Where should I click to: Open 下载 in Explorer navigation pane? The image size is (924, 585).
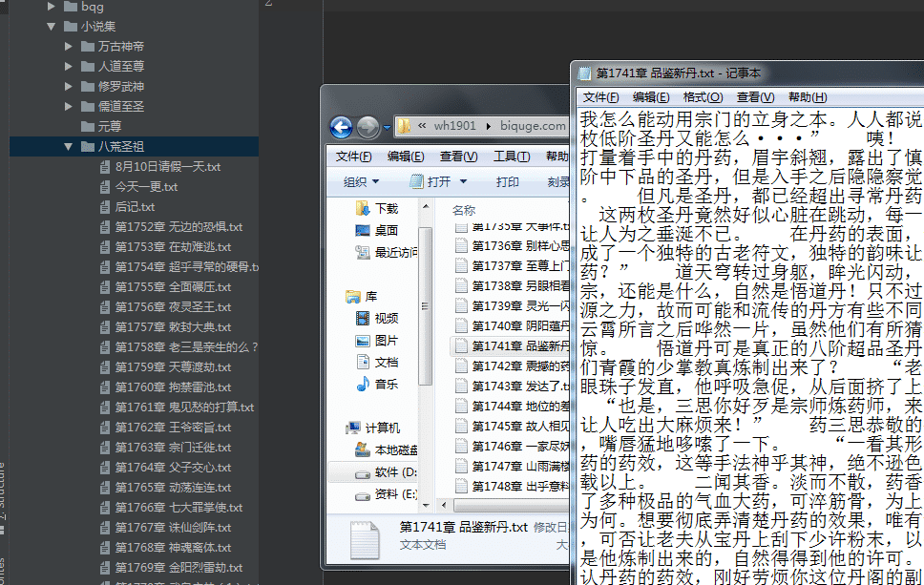click(377, 209)
